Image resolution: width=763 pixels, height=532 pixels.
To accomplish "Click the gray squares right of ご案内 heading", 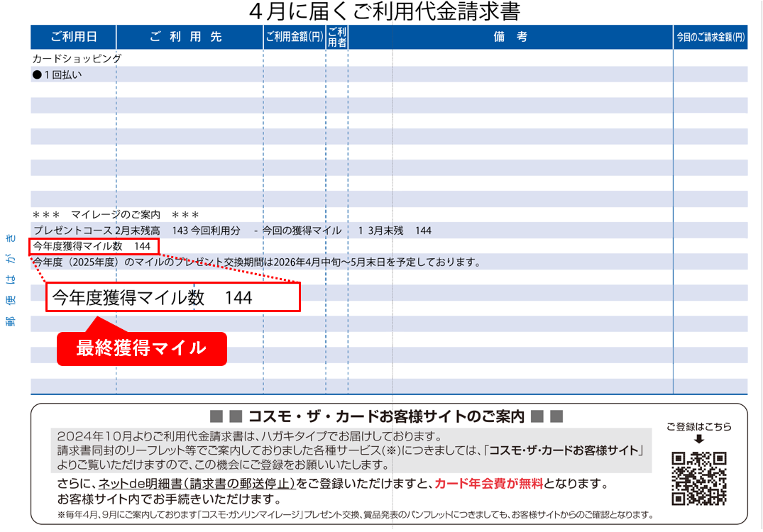I will (x=547, y=416).
